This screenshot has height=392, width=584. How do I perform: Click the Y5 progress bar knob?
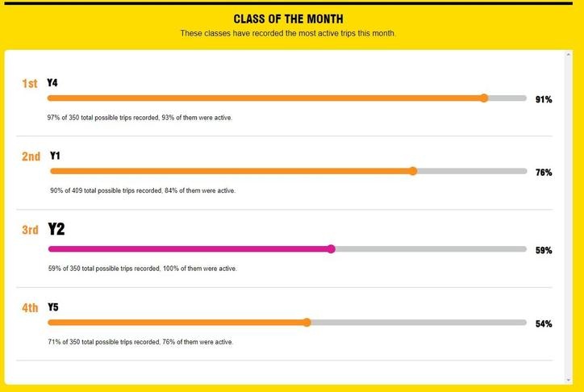click(x=307, y=323)
